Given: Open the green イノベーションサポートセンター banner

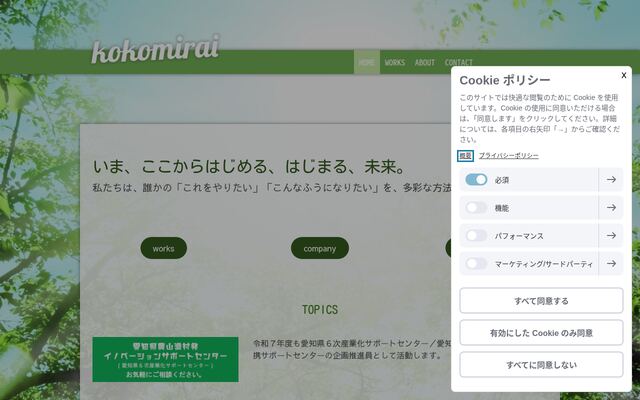Looking at the screenshot, I should click(x=165, y=359).
